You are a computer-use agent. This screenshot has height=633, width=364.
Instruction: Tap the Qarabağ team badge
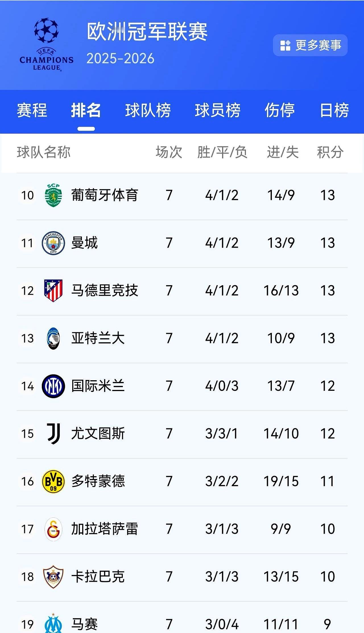(x=53, y=577)
